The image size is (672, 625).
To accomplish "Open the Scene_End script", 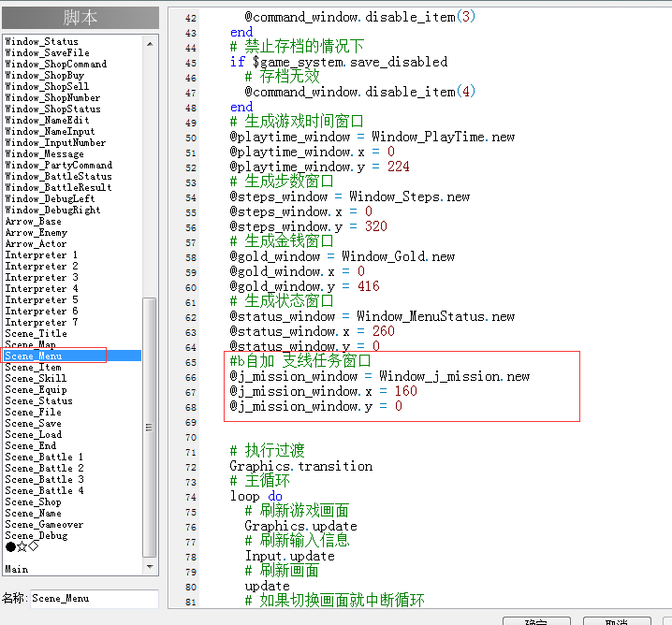I will tap(31, 446).
